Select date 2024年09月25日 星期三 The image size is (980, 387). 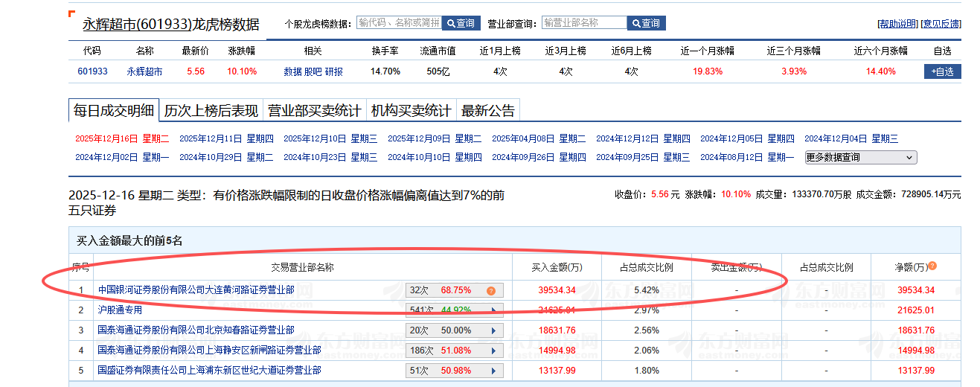pyautogui.click(x=643, y=157)
